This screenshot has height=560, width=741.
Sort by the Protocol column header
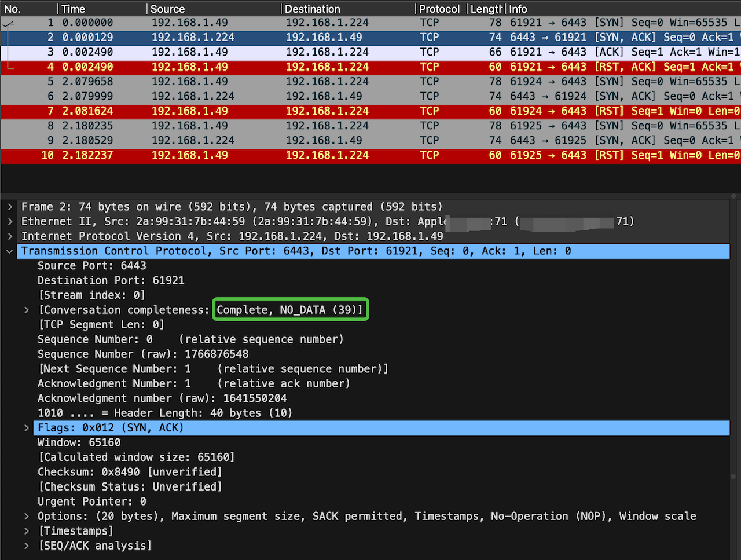[x=439, y=9]
